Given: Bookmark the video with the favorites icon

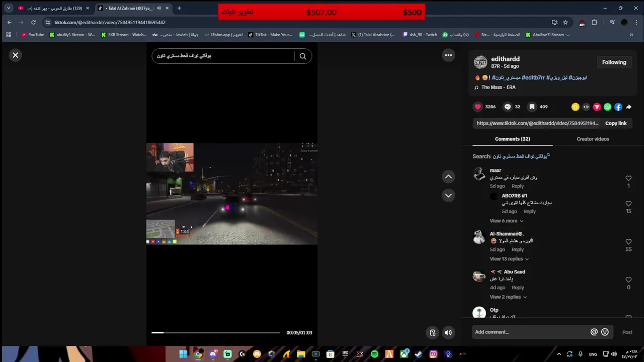Looking at the screenshot, I should pyautogui.click(x=532, y=107).
